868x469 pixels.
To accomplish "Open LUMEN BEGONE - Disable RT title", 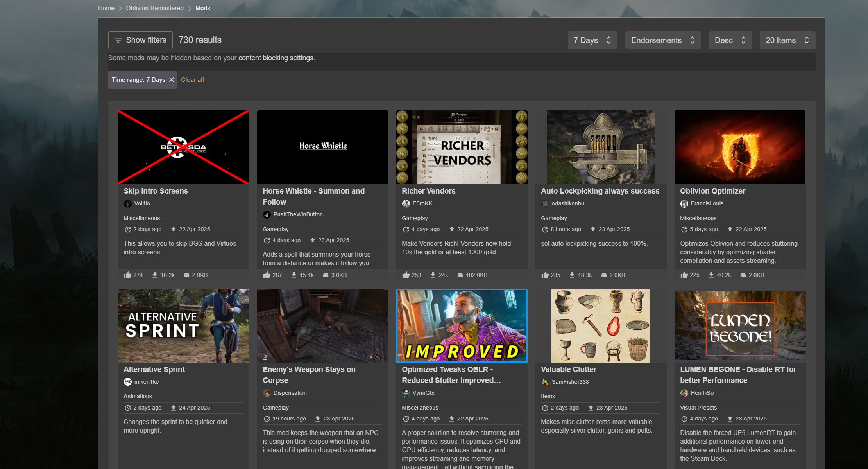I will pyautogui.click(x=738, y=375).
